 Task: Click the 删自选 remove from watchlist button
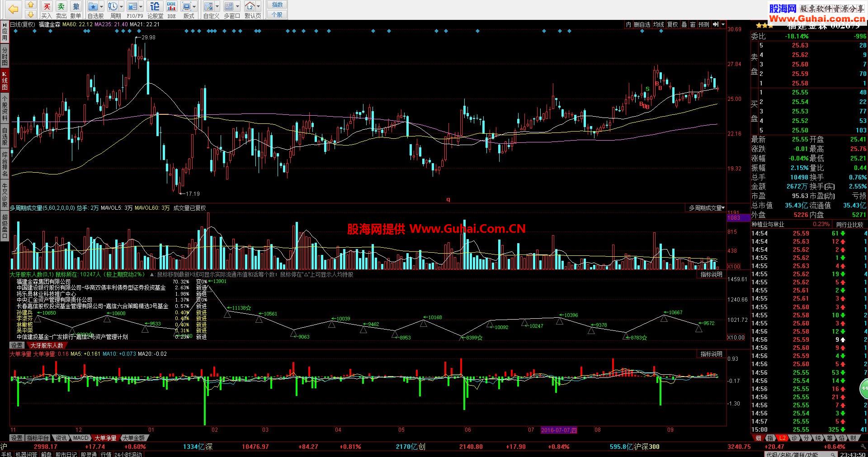642,24
